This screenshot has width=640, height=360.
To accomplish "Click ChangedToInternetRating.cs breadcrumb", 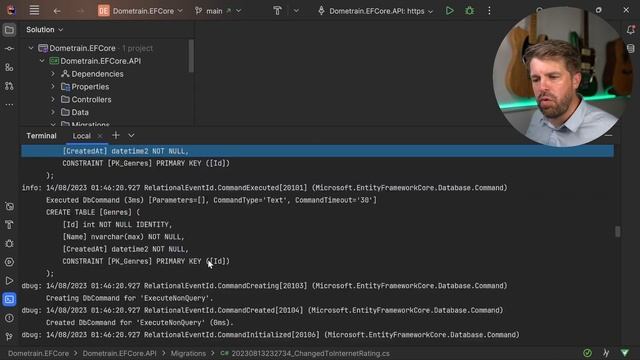I will tap(305, 353).
